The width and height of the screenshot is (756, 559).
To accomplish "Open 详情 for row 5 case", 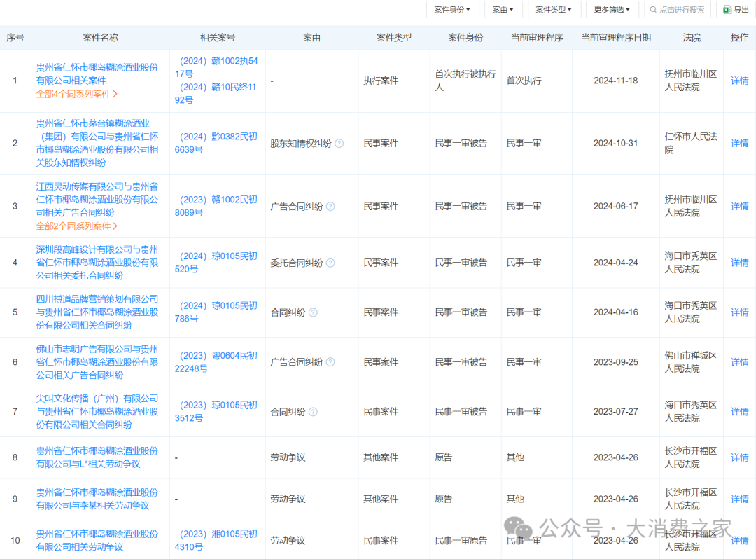I will click(740, 312).
